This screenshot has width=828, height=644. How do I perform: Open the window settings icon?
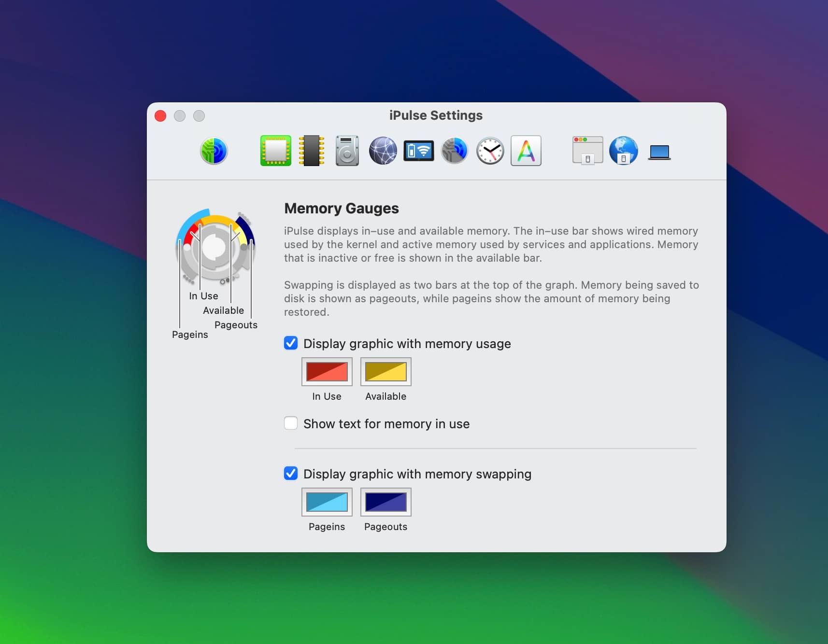pos(587,151)
